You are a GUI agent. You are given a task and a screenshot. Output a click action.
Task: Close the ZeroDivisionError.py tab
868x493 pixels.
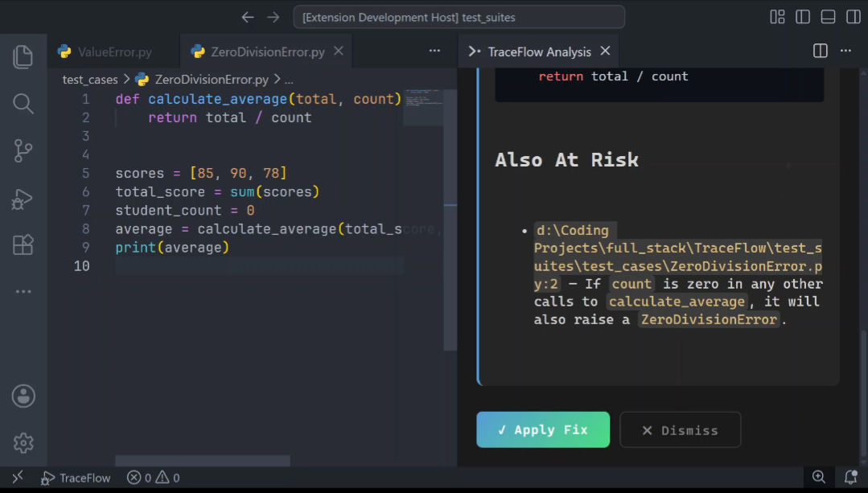(x=339, y=51)
